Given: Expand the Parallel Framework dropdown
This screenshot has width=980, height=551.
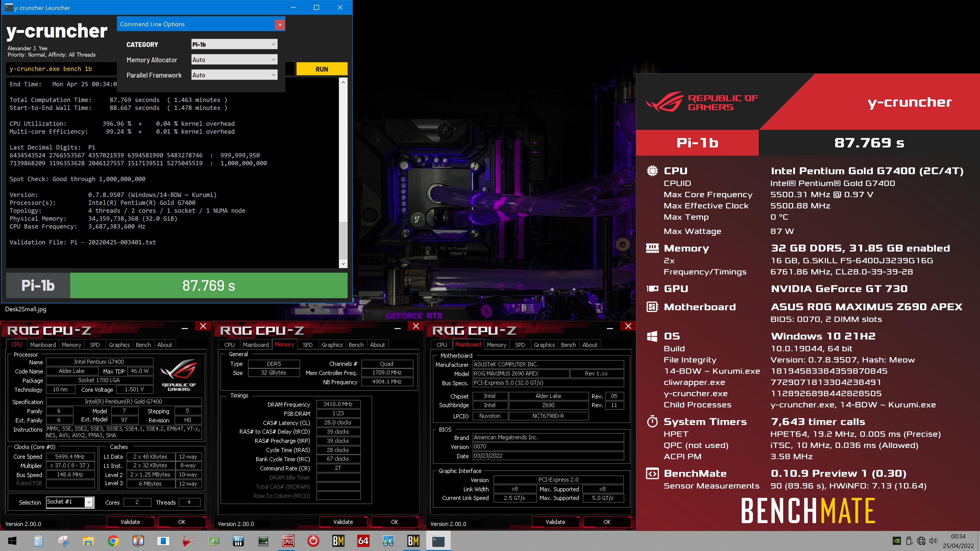Looking at the screenshot, I should [x=234, y=75].
